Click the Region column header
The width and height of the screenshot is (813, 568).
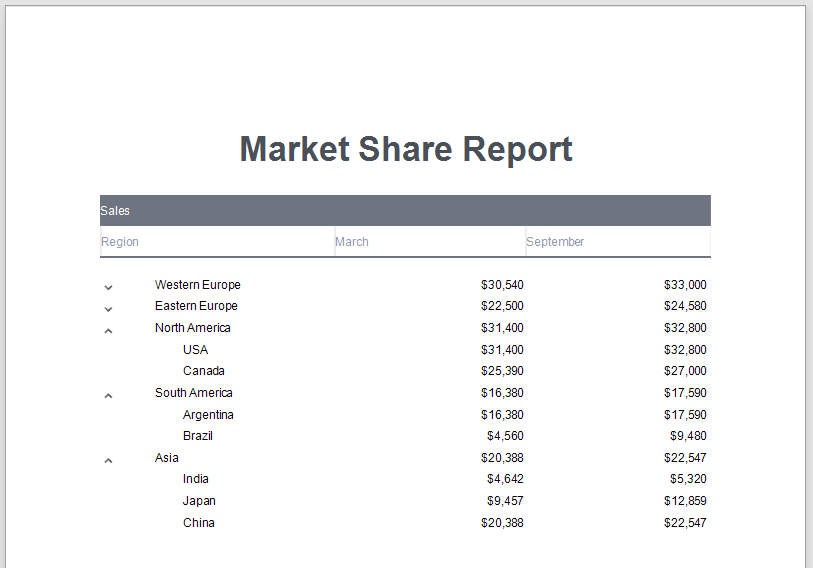(120, 242)
